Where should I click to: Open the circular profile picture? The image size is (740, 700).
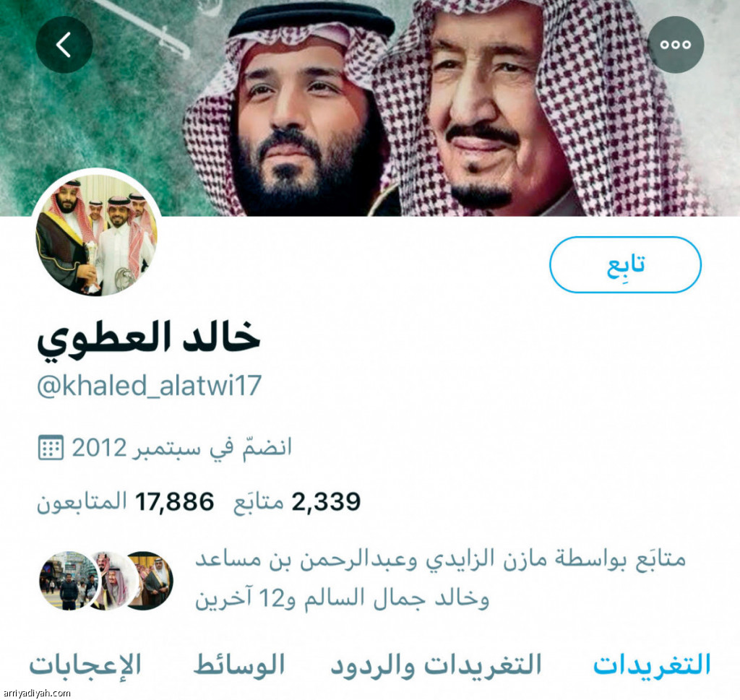click(97, 236)
